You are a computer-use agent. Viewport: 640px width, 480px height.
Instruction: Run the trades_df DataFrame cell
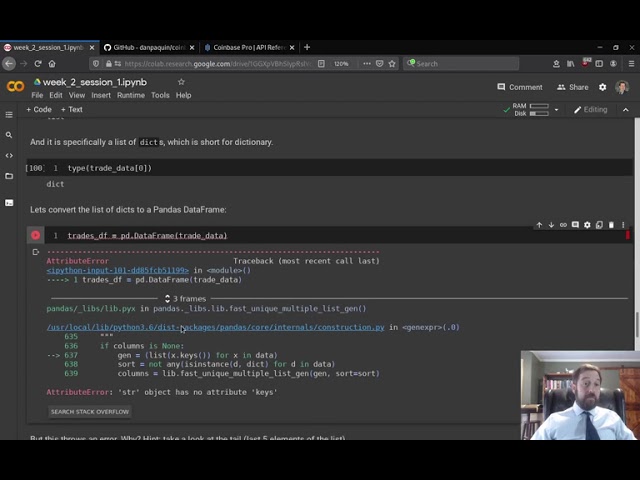point(36,235)
